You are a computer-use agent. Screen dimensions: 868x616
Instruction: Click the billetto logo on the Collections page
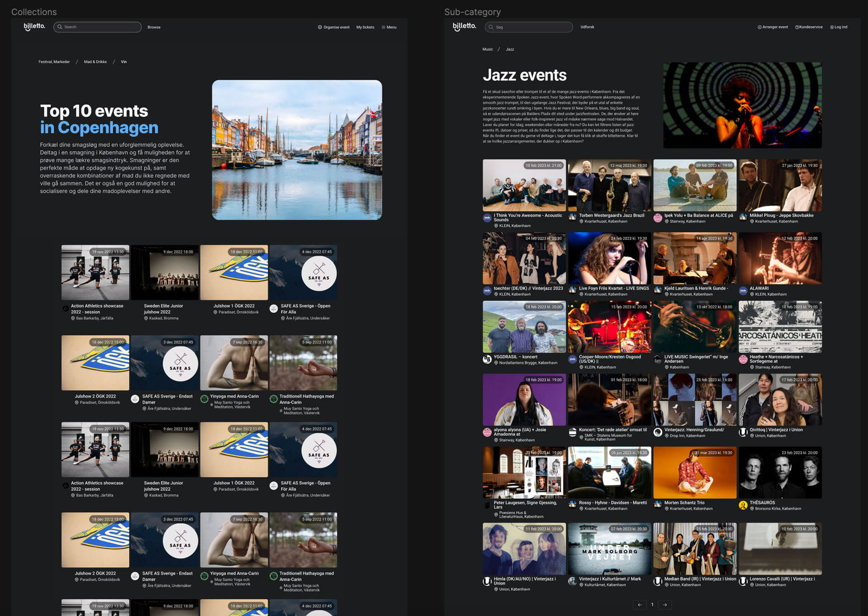point(34,27)
